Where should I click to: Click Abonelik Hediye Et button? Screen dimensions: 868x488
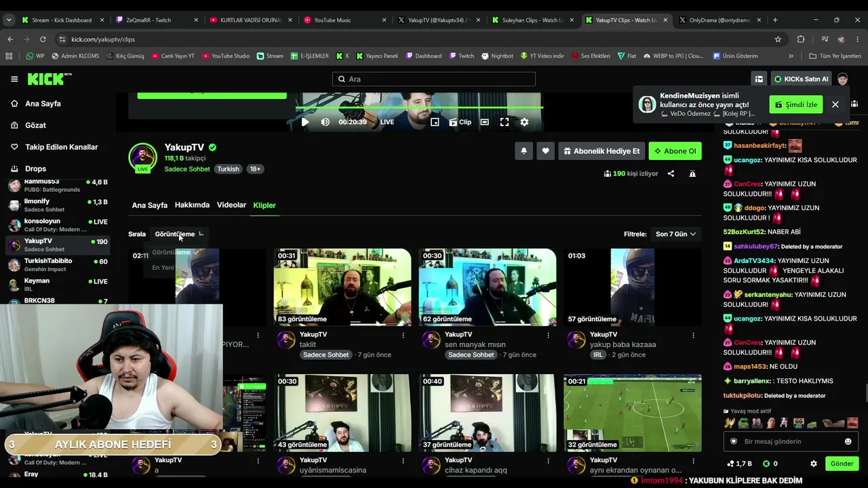pos(601,151)
